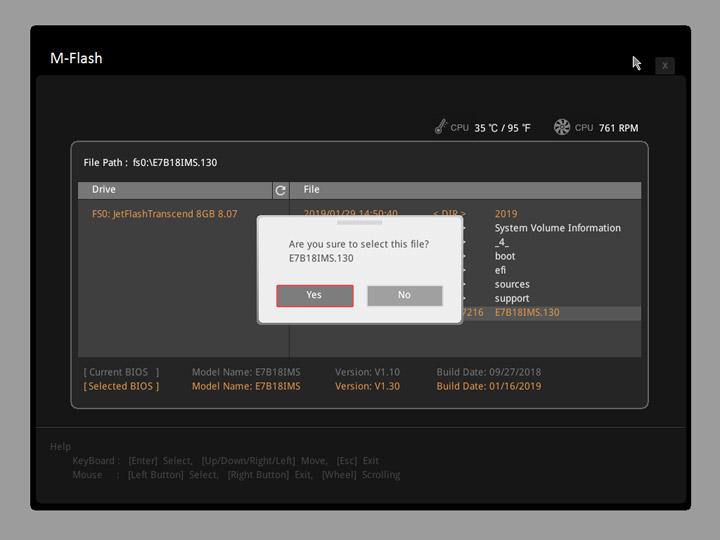
Task: Click Build Date: 09/27/2018 text
Action: click(x=489, y=372)
